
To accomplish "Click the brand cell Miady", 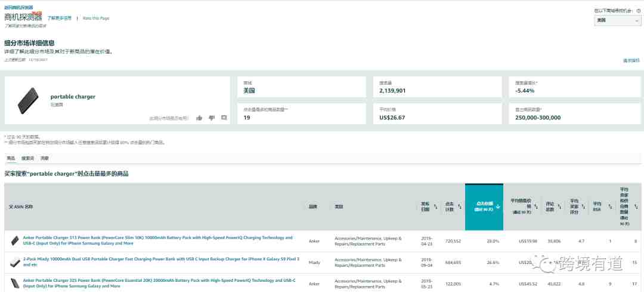I will pos(314,262).
